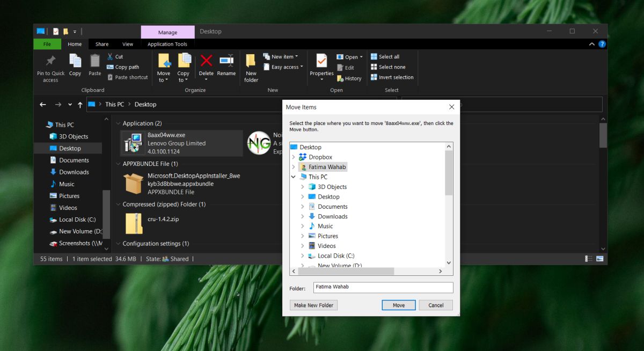This screenshot has height=351, width=644.
Task: Click the Copy icon in Clipboard group
Action: click(x=75, y=61)
